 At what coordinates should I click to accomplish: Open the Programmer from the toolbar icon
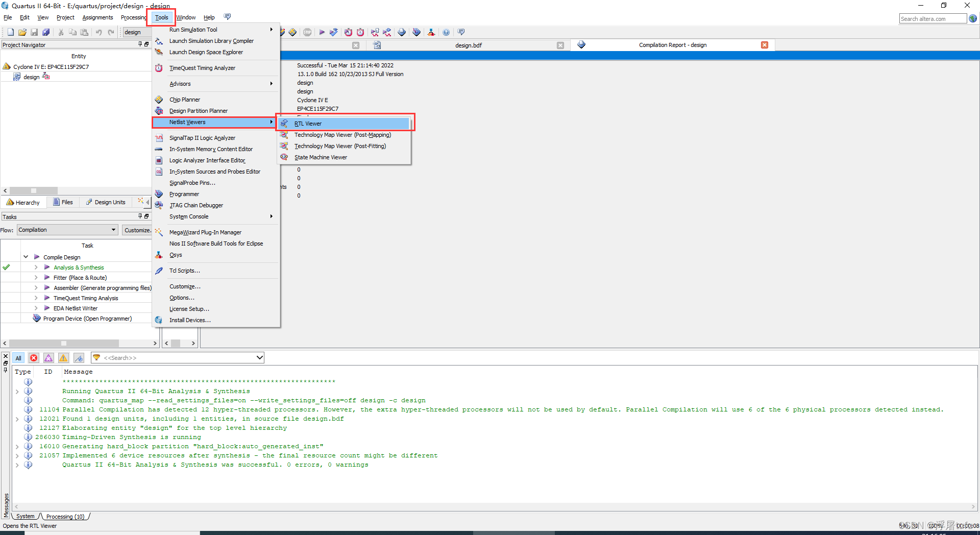point(416,32)
